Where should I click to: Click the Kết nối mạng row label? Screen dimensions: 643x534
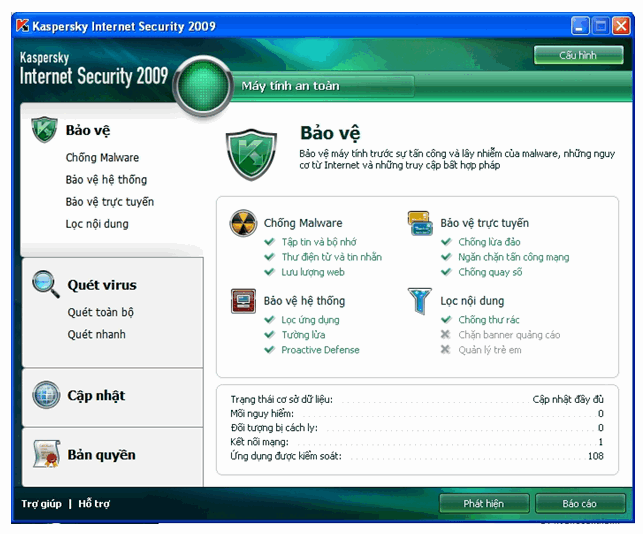tap(260, 442)
